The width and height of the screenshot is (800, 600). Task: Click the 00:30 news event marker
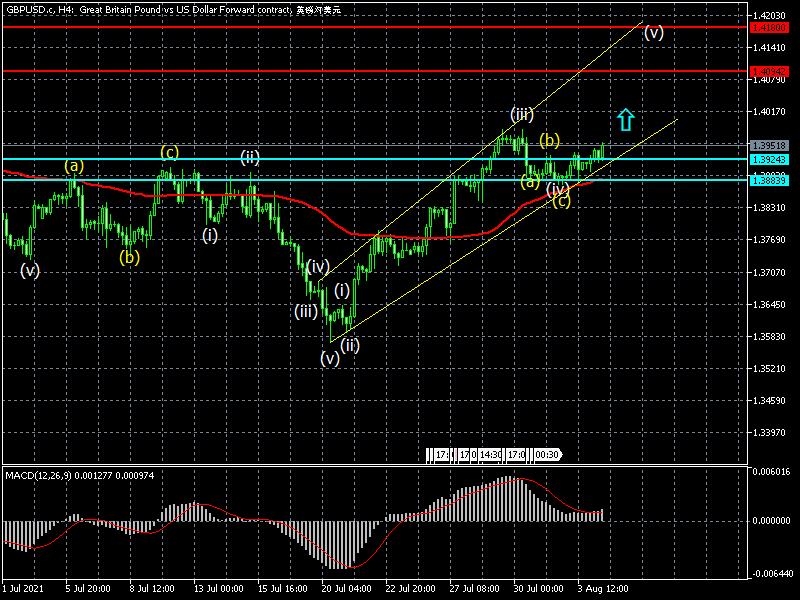(546, 455)
